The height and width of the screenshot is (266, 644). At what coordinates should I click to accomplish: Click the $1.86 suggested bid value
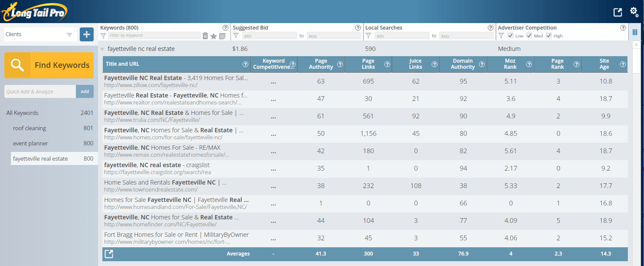(x=240, y=49)
